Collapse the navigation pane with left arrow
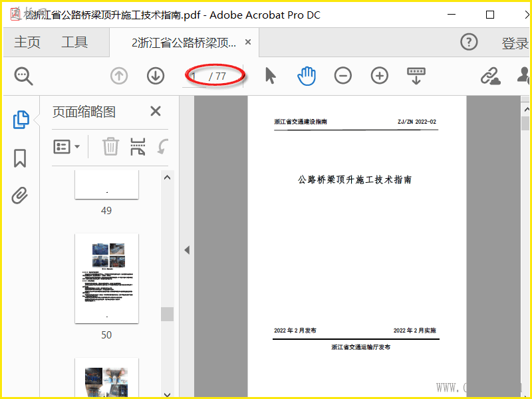The width and height of the screenshot is (532, 399). 187,250
